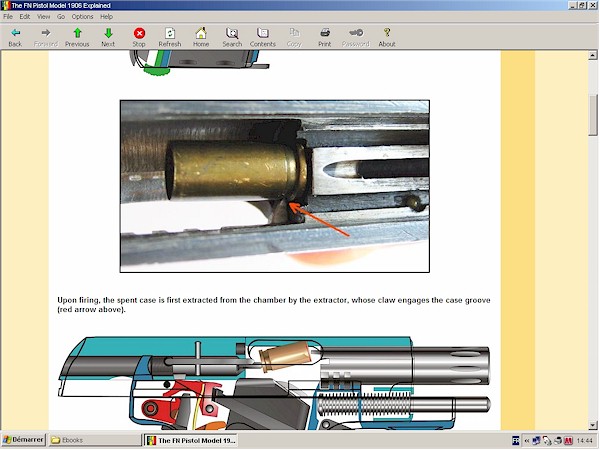Open the About dialog
600x450 pixels.
(x=387, y=37)
